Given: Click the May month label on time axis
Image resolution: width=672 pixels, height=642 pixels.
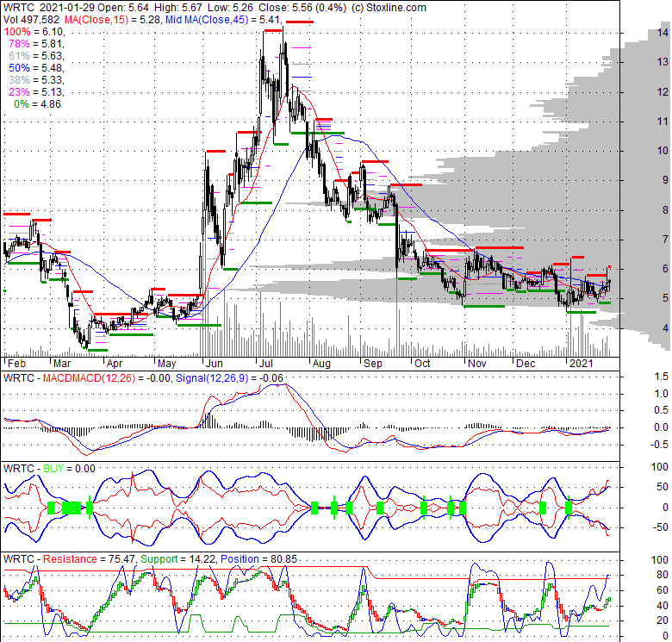Looking at the screenshot, I should (167, 364).
